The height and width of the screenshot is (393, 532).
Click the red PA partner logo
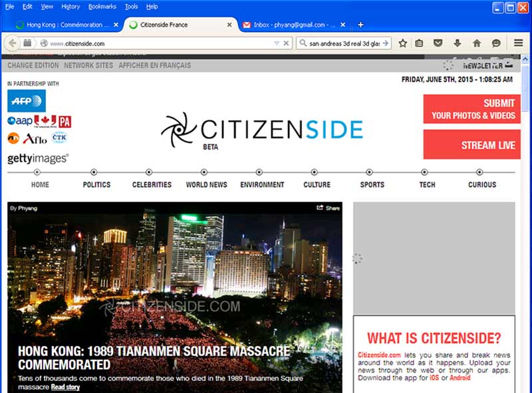coord(65,122)
